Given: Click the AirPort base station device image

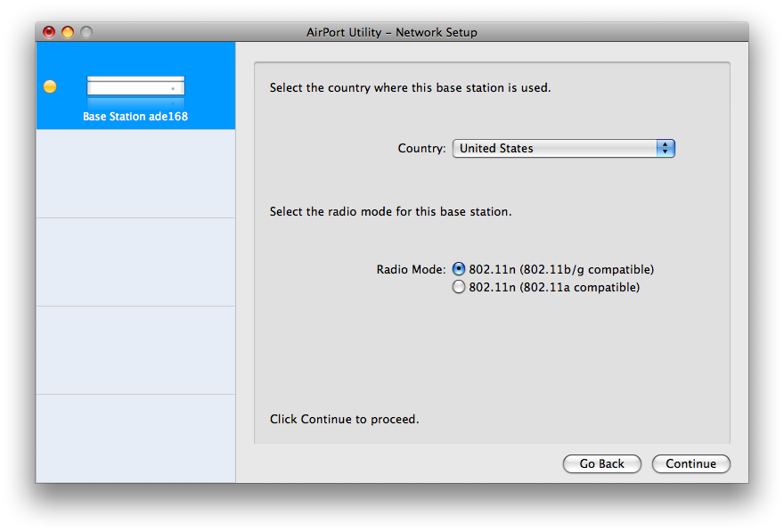Looking at the screenshot, I should (135, 87).
